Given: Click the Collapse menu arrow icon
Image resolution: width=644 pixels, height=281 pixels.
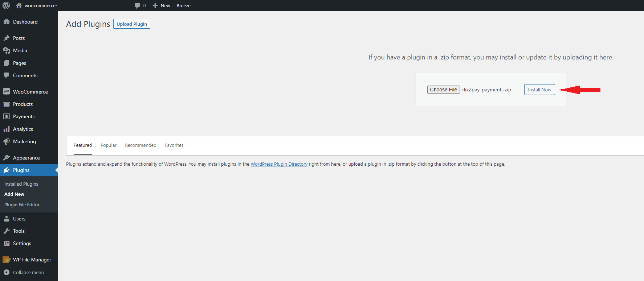Looking at the screenshot, I should click(7, 272).
